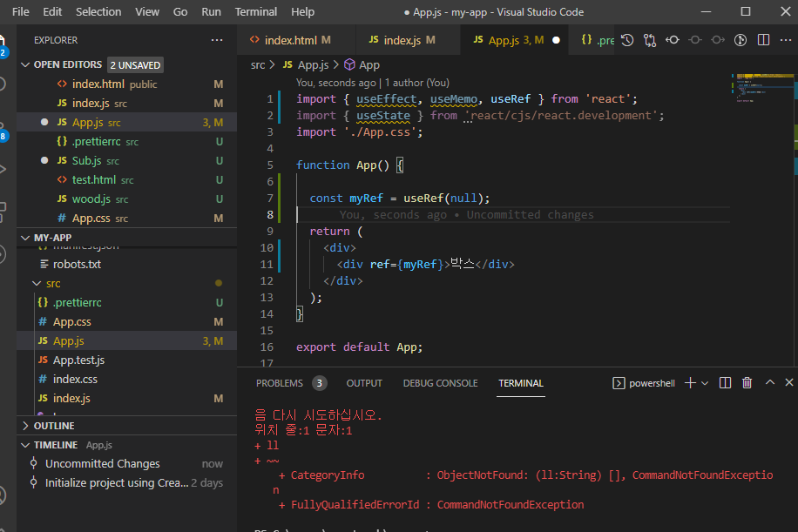The height and width of the screenshot is (532, 798).
Task: Click previous revision arrow icon in toolbar
Action: point(673,40)
